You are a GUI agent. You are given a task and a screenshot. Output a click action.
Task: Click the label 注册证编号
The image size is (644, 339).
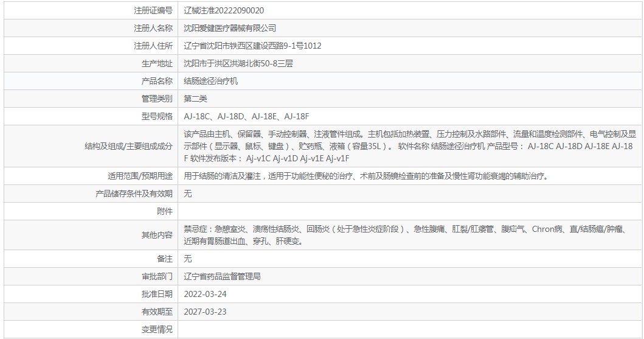pyautogui.click(x=153, y=11)
